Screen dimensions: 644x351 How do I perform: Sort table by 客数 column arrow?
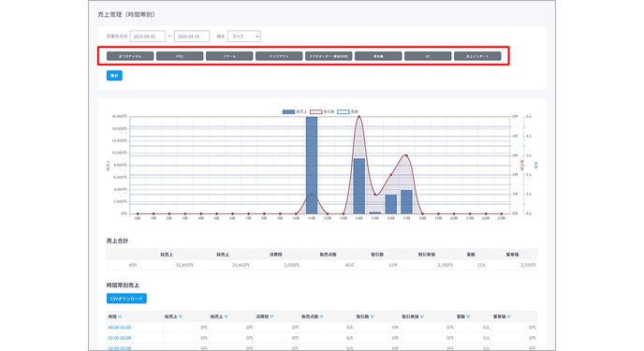tap(468, 317)
